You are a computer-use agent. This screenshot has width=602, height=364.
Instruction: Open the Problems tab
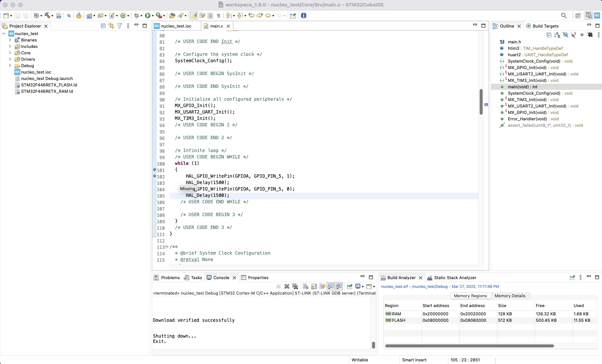pyautogui.click(x=167, y=278)
